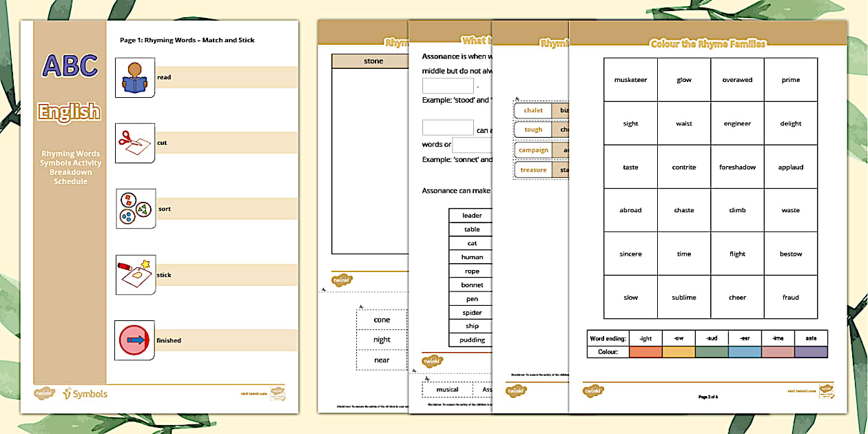Click the 'Colour the Rhyme Families' heading
Screen dimensions: 868x434
(707, 44)
